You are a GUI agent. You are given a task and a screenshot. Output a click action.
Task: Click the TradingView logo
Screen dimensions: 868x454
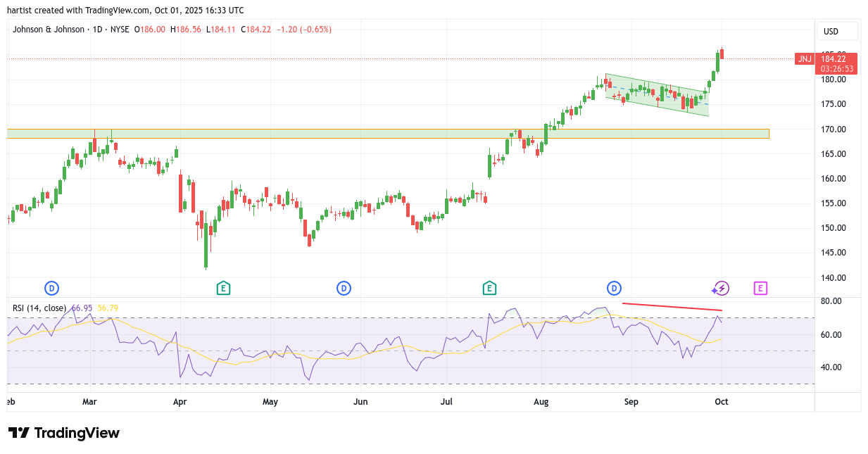click(64, 433)
